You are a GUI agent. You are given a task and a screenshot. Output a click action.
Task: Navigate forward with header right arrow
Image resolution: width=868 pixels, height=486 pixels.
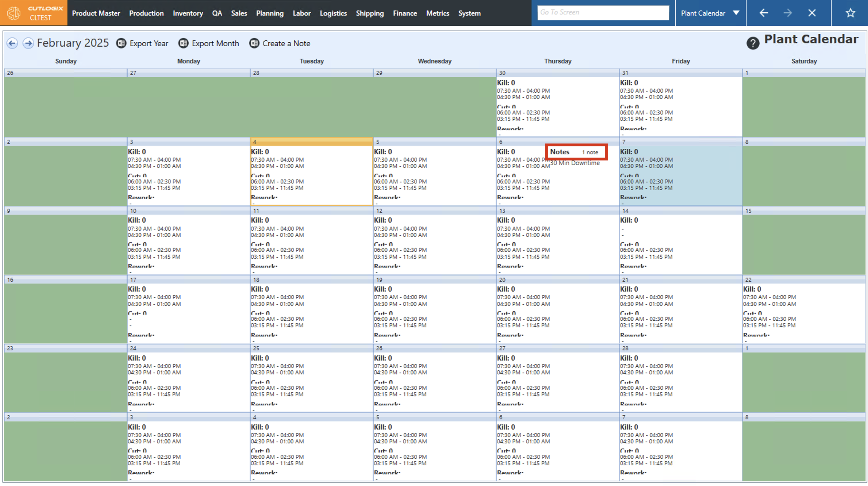(x=787, y=13)
